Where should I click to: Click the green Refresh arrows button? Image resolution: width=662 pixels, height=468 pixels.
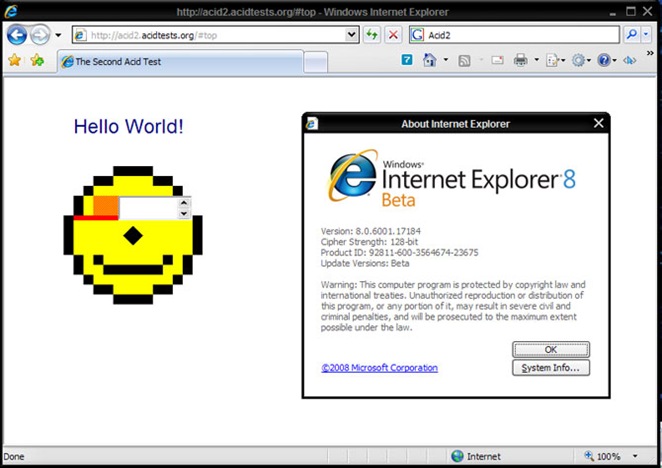coord(372,35)
